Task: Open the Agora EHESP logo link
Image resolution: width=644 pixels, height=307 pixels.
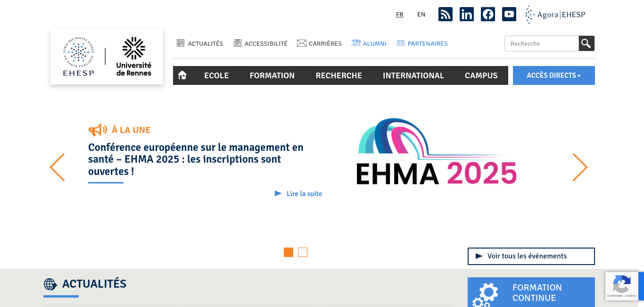Action: coord(555,15)
